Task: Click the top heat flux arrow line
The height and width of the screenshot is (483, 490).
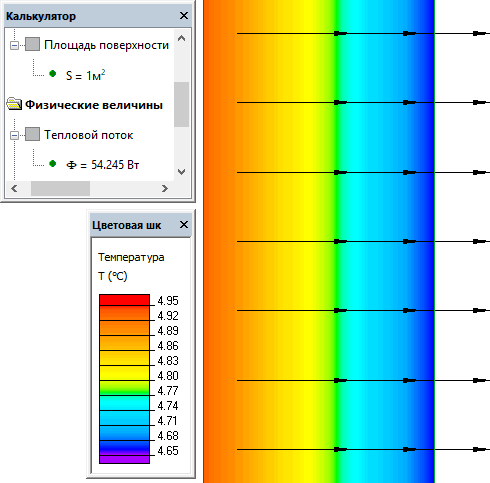Action: [363, 33]
